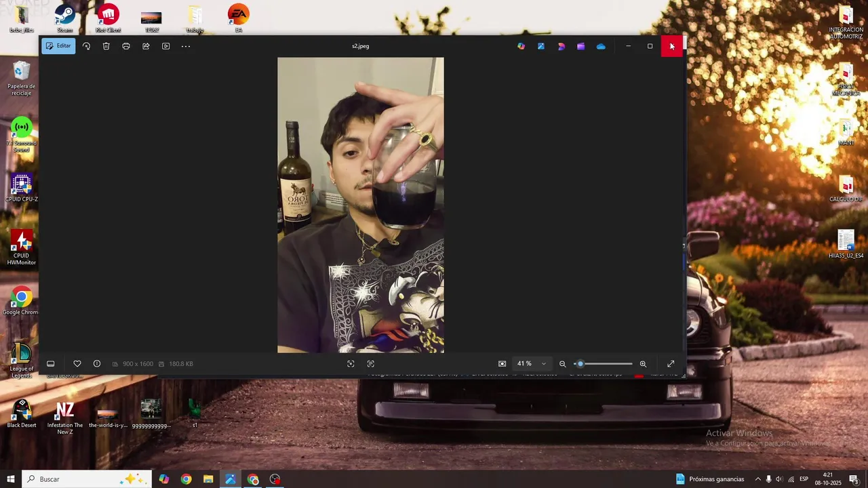This screenshot has height=488, width=868.
Task: Click the displayed s2.jpeg photo
Action: pyautogui.click(x=361, y=205)
